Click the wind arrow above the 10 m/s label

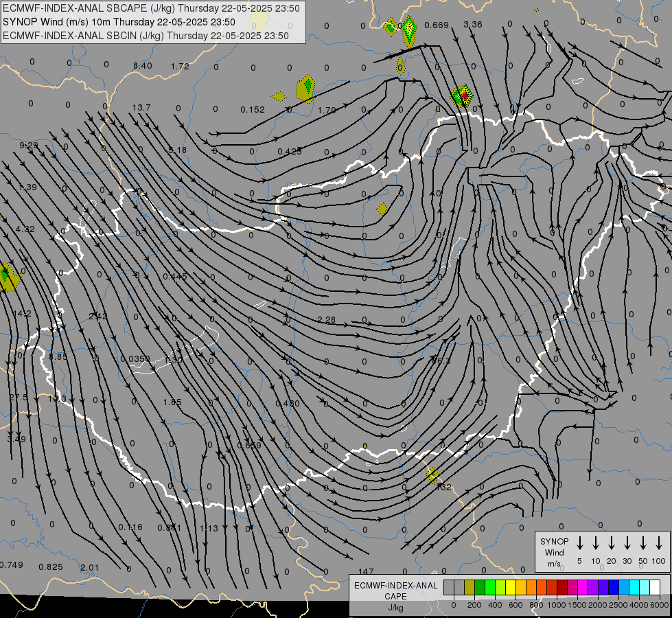coord(595,543)
